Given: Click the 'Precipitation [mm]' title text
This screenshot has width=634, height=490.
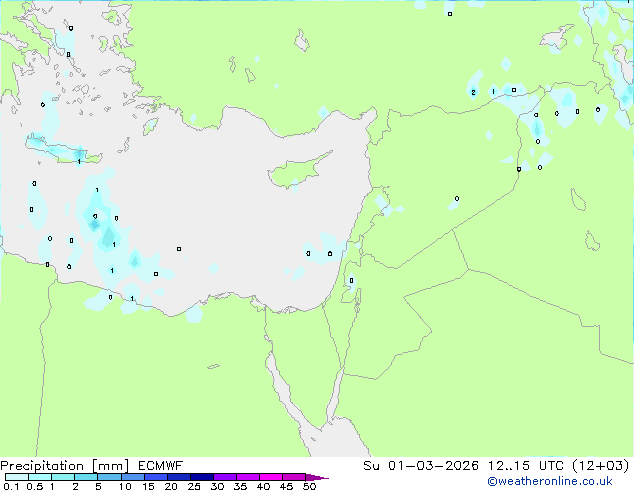Looking at the screenshot, I should (65, 466).
